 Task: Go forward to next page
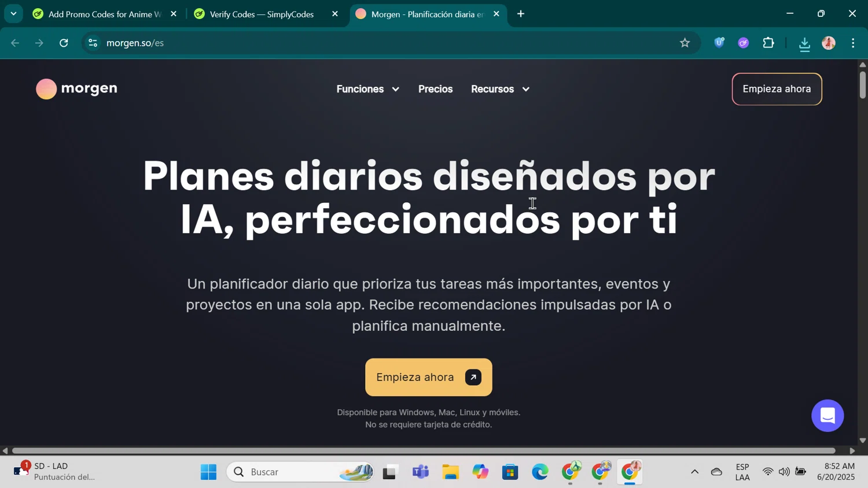pyautogui.click(x=39, y=43)
